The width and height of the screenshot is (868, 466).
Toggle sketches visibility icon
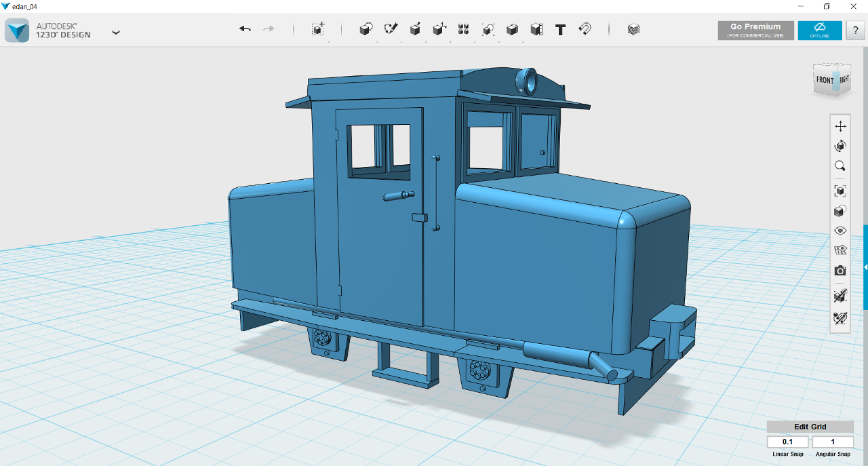tap(840, 317)
